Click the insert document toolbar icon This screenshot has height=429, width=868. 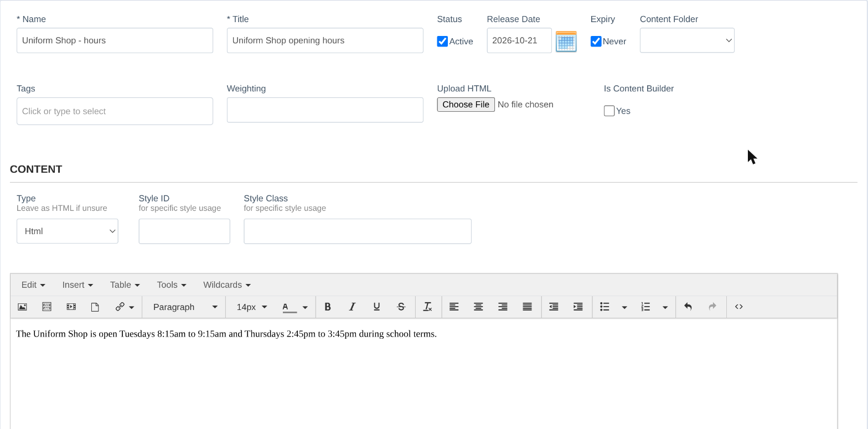95,307
